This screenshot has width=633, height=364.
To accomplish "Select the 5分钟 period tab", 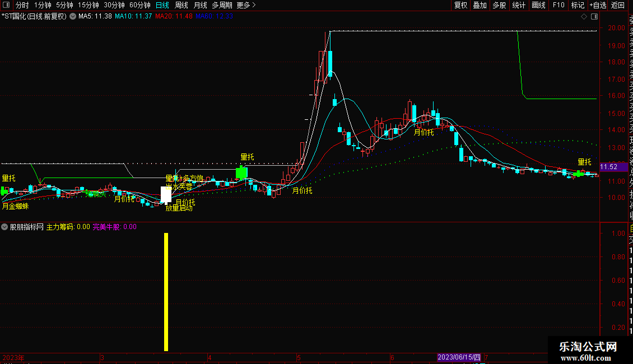I will (x=64, y=5).
